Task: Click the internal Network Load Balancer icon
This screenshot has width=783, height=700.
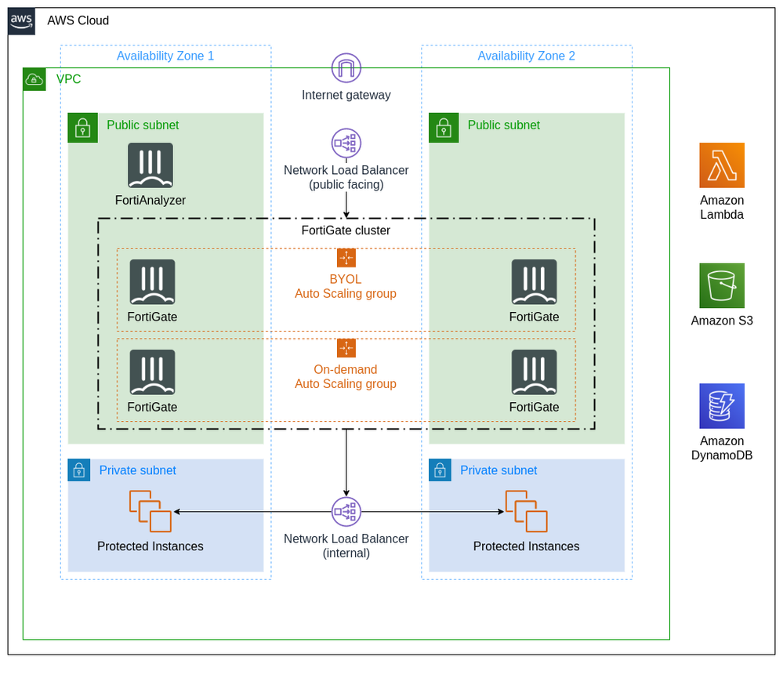Action: pos(346,511)
